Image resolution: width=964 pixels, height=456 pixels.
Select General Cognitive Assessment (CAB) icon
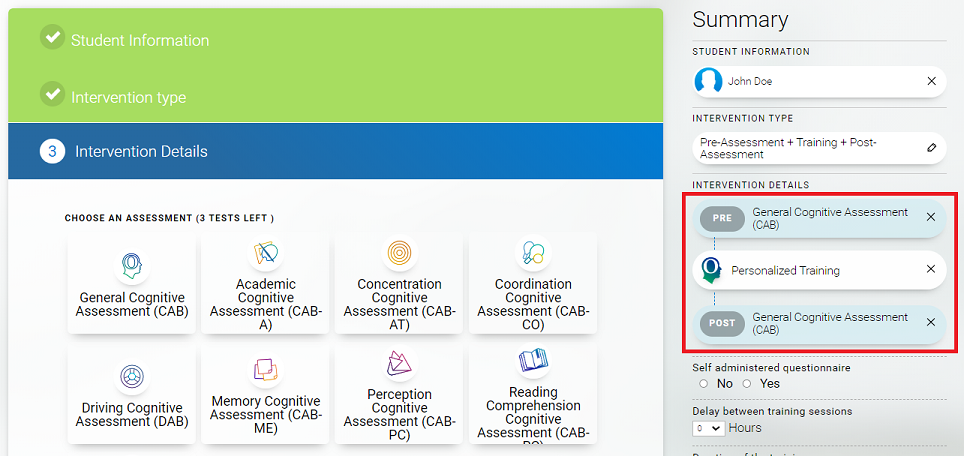132,263
